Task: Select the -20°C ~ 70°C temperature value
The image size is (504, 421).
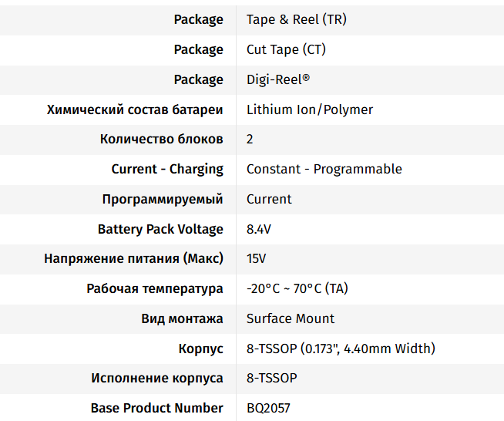Action: (x=297, y=288)
